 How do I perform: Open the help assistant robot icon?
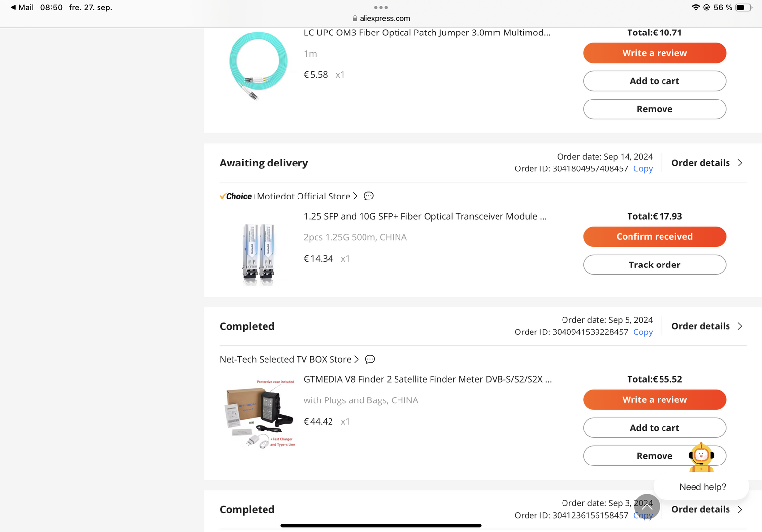(x=701, y=457)
